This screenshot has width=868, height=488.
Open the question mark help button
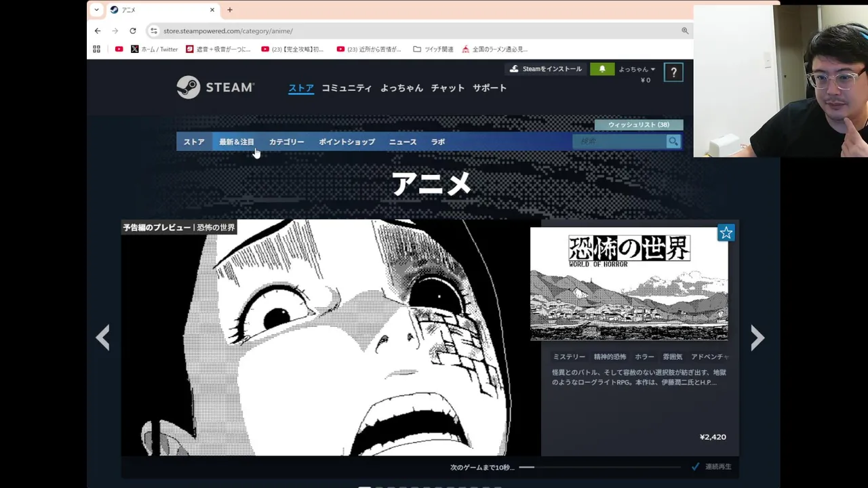673,73
